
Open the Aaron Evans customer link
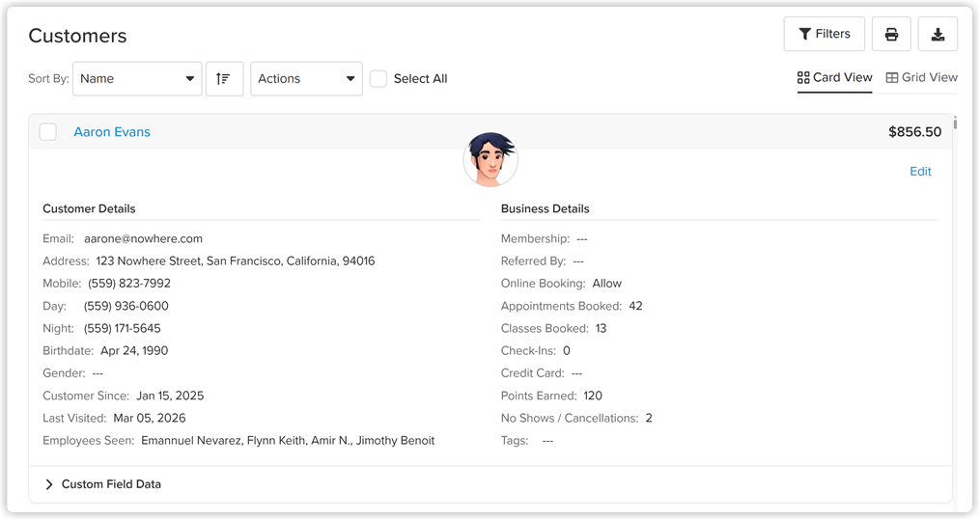(x=112, y=132)
